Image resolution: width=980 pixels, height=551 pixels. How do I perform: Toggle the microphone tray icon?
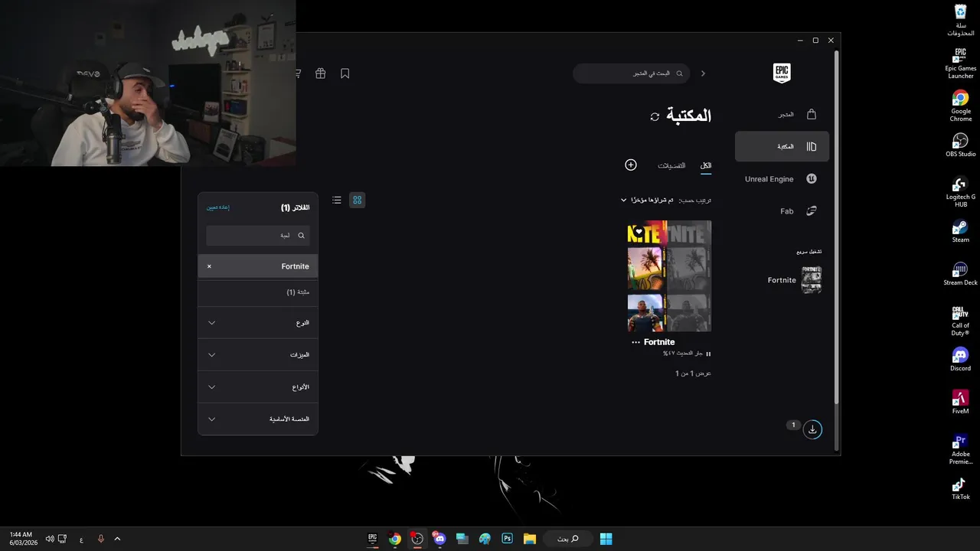(x=100, y=539)
